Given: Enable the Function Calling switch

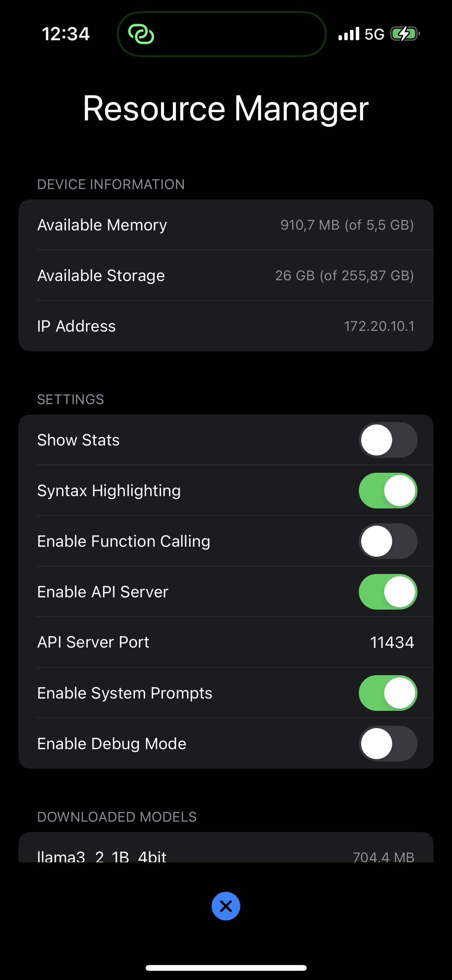Looking at the screenshot, I should pos(388,541).
